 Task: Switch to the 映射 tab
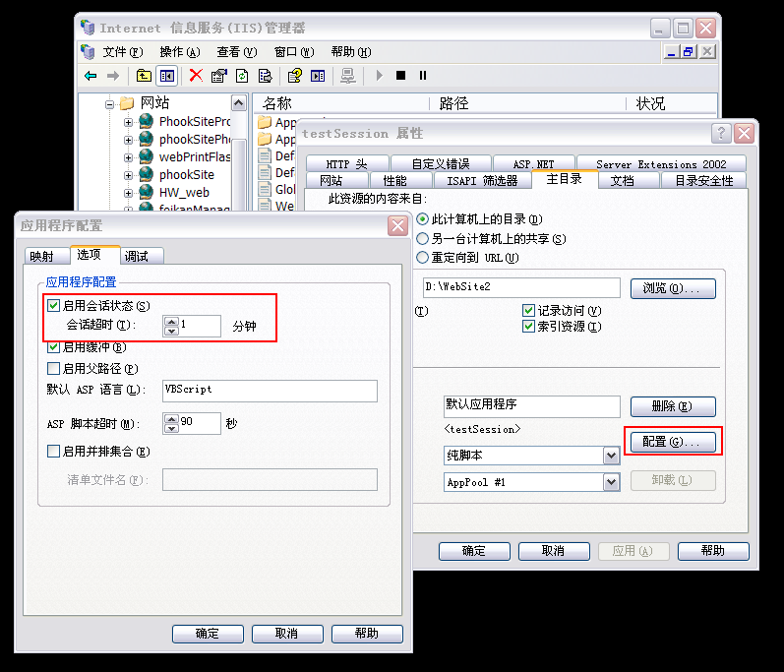pos(46,256)
